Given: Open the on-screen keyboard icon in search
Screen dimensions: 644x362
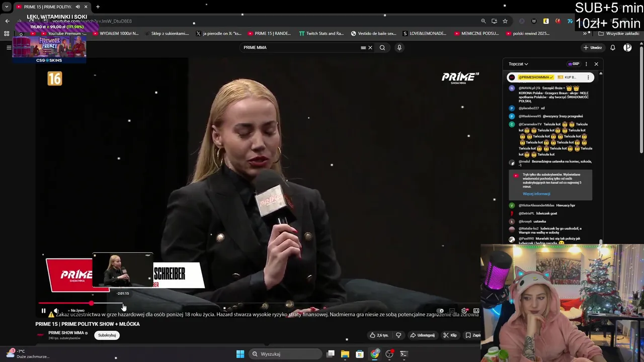Looking at the screenshot, I should 363,48.
